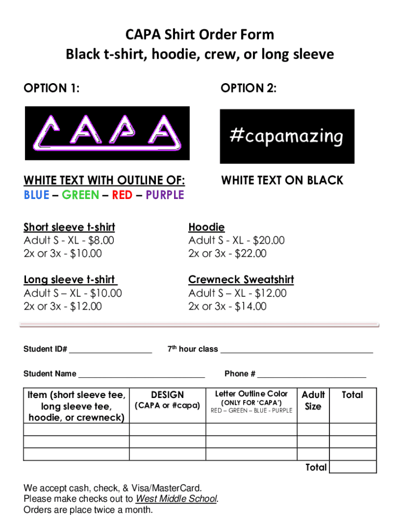Pick the PURPLE outline color word
The width and height of the screenshot is (400, 532).
click(x=165, y=195)
